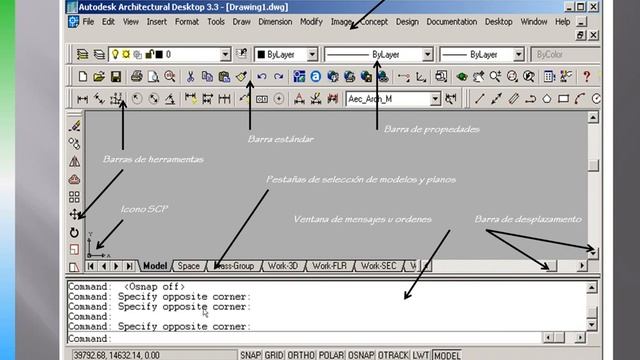This screenshot has height=360, width=640.
Task: Toggle OTRACK in status bar
Action: [393, 355]
